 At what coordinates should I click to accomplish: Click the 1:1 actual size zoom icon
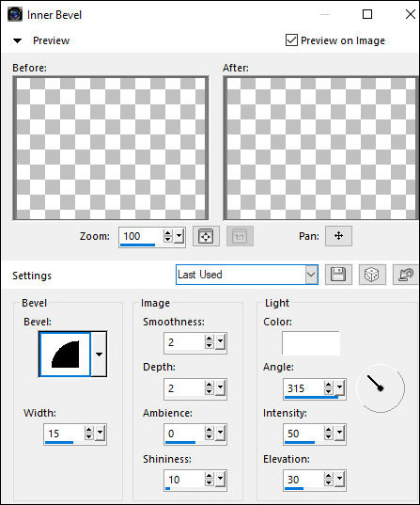pyautogui.click(x=240, y=236)
